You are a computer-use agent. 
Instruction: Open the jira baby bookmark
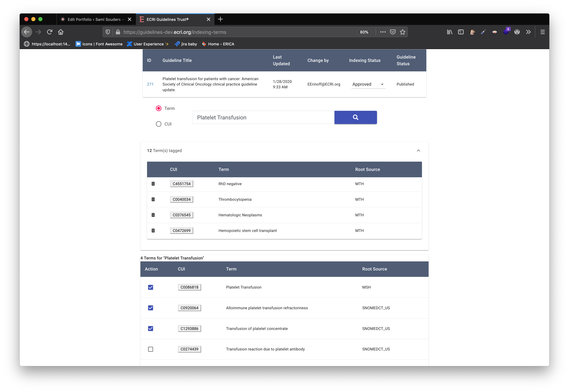(x=186, y=44)
